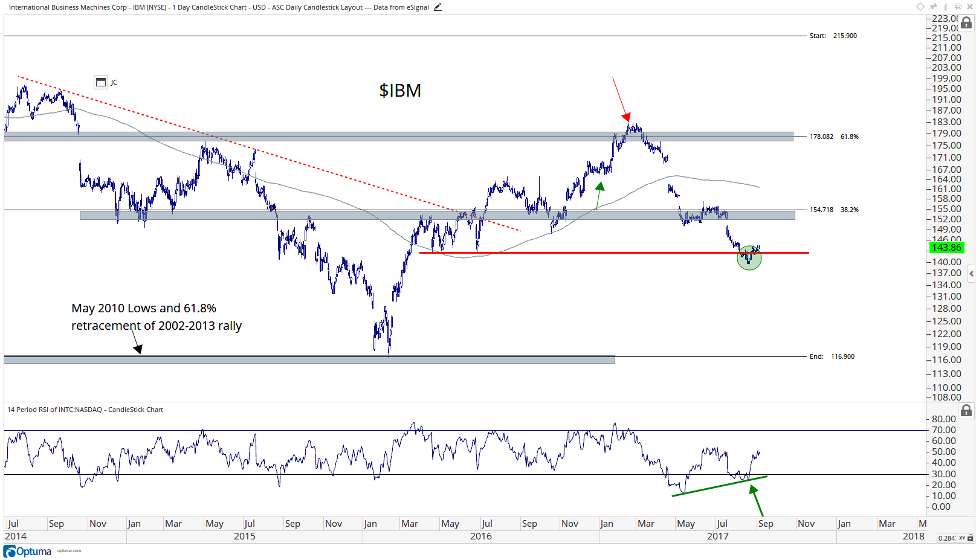This screenshot has width=979, height=560.
Task: Click the scale ratio field showing 0.284
Action: tap(947, 538)
